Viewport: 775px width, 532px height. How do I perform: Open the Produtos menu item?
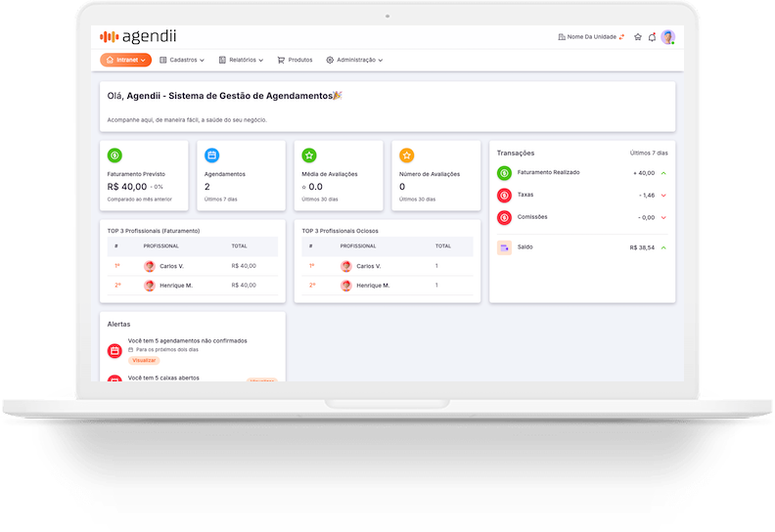[x=295, y=60]
